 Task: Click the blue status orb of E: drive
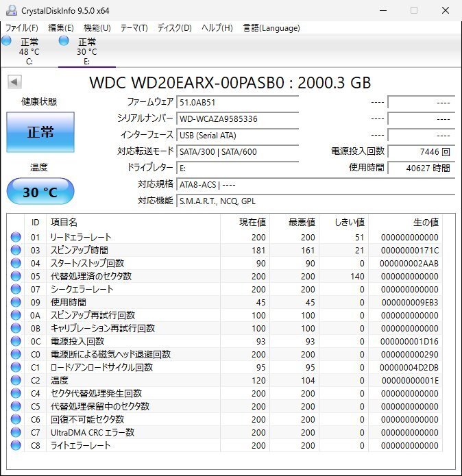click(x=64, y=40)
